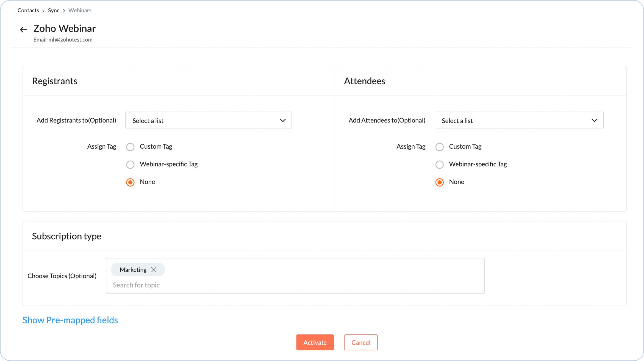Expand Show Pre-mapped fields

[x=70, y=320]
